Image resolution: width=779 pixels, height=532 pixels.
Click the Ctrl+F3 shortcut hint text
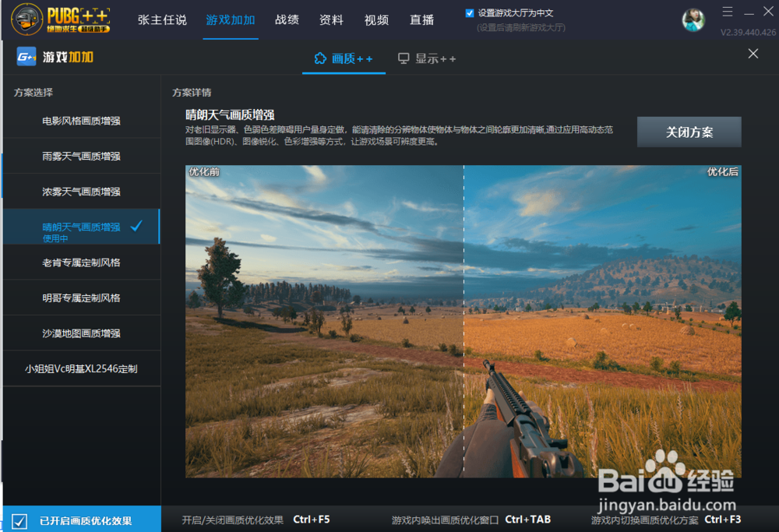[x=723, y=520]
